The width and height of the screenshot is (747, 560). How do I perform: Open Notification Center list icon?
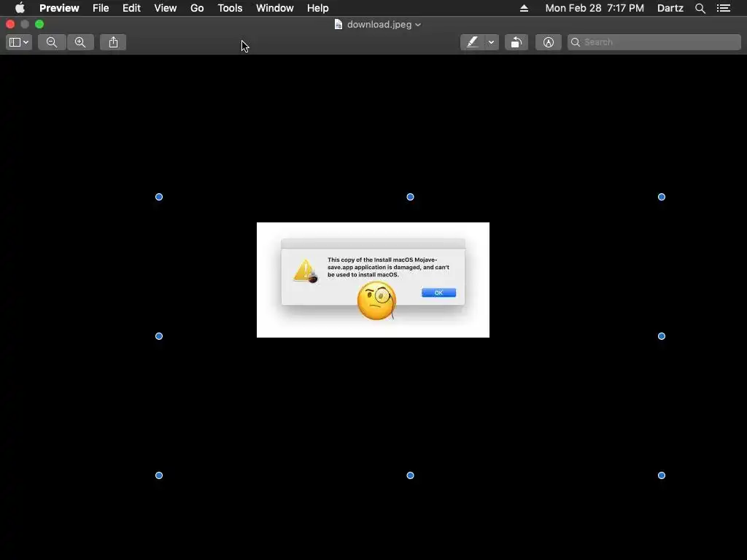724,8
